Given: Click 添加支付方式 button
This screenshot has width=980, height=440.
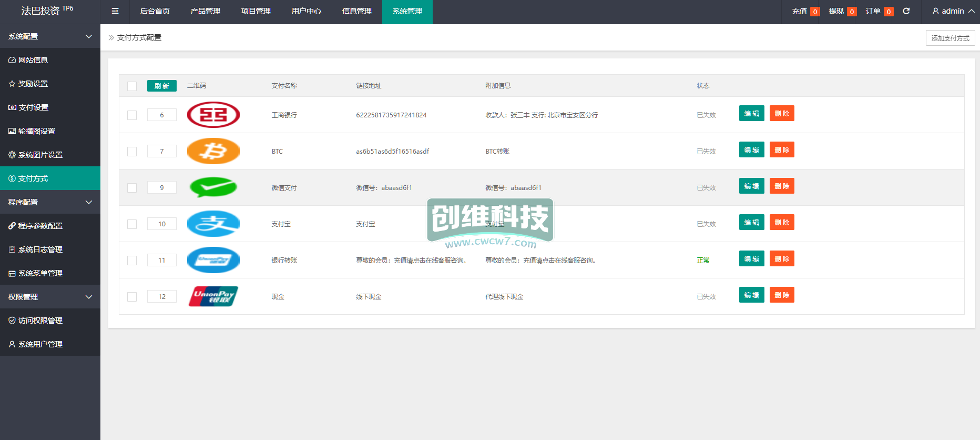Looking at the screenshot, I should point(951,38).
